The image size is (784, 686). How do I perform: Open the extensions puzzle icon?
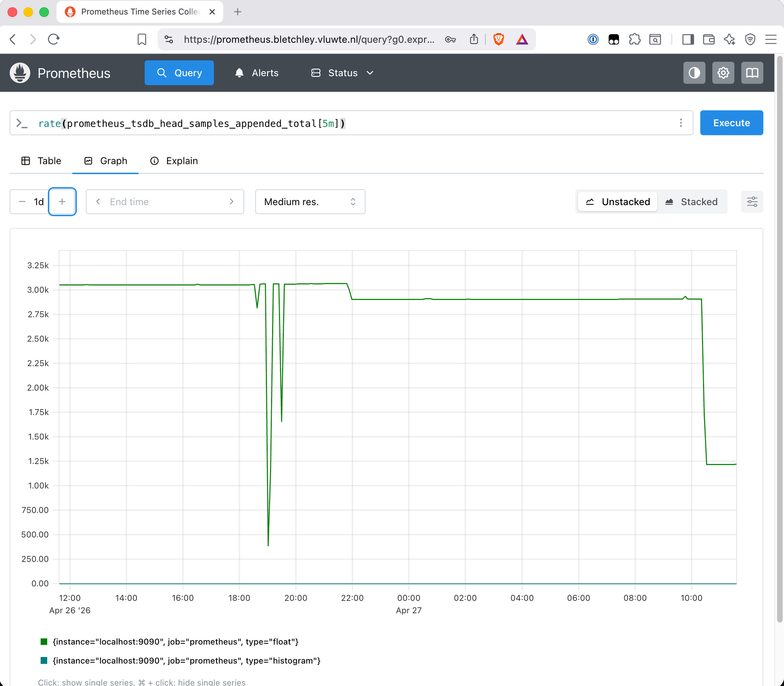point(635,39)
